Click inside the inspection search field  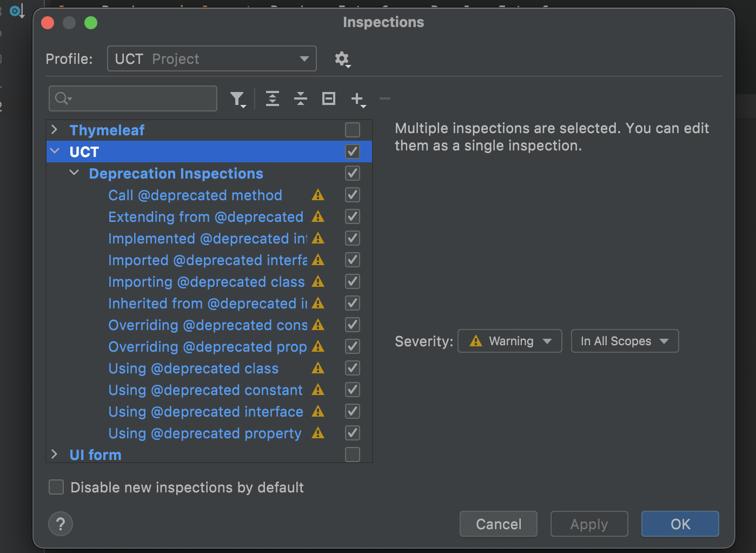click(133, 98)
